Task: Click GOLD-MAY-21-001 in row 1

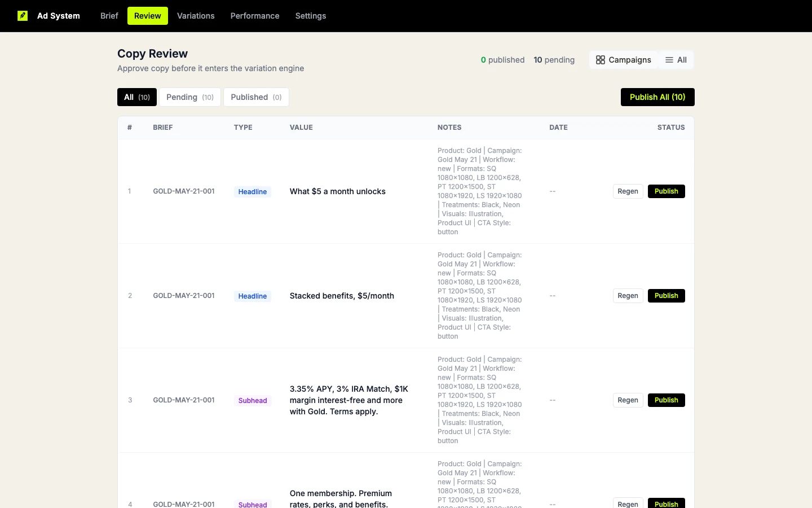Action: click(x=184, y=191)
